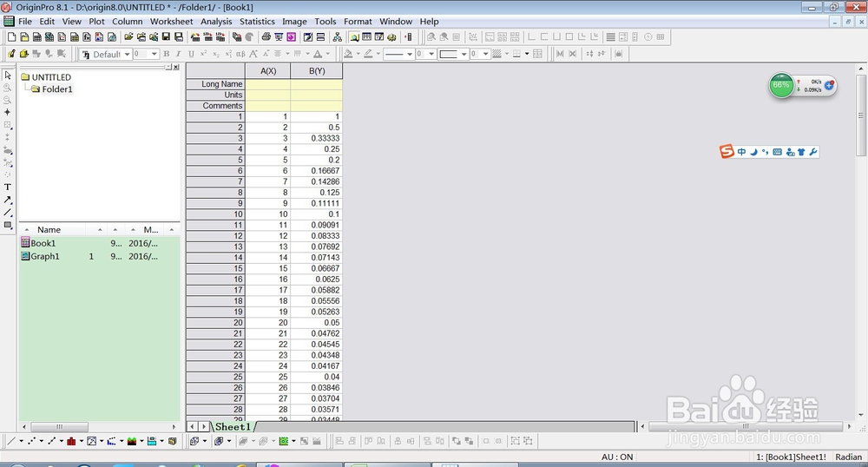Select the Text tool
Screen dimensions: 868x467
(7, 187)
